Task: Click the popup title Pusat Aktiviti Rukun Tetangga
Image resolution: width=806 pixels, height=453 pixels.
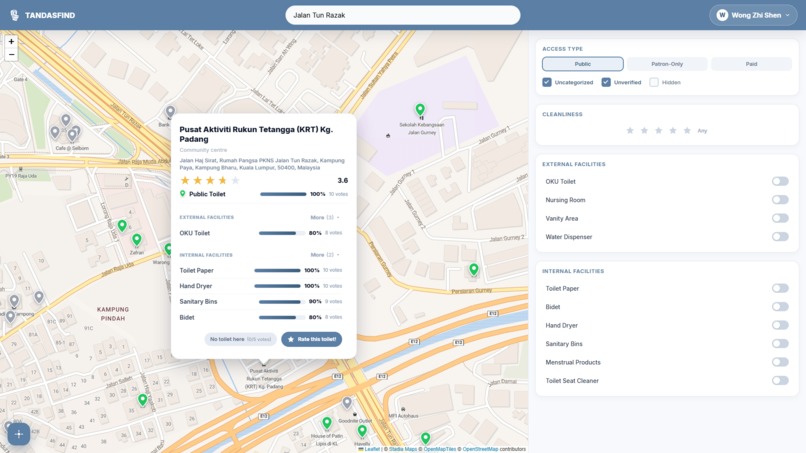Action: point(256,134)
